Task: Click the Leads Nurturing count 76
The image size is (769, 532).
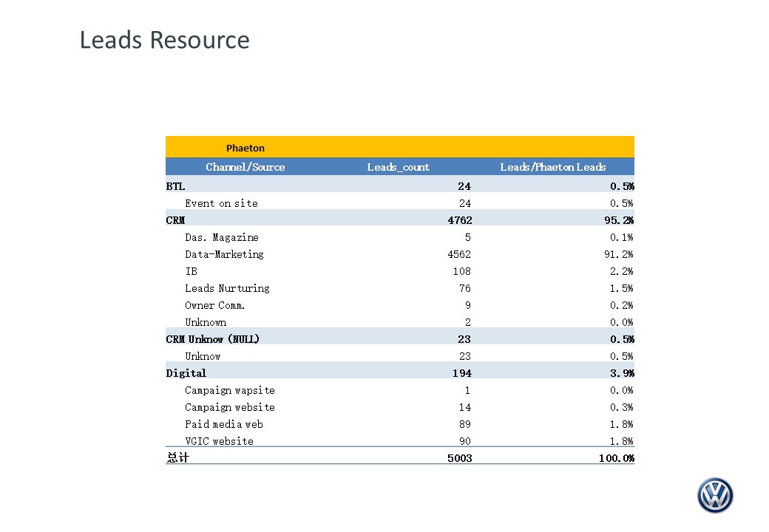Action: tap(465, 288)
